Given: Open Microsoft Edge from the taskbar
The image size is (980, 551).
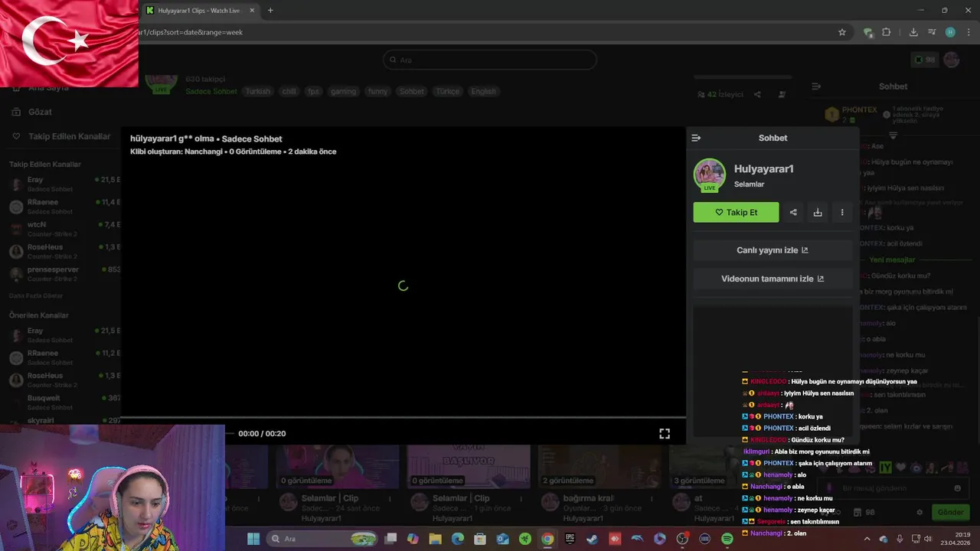Looking at the screenshot, I should pos(458,539).
